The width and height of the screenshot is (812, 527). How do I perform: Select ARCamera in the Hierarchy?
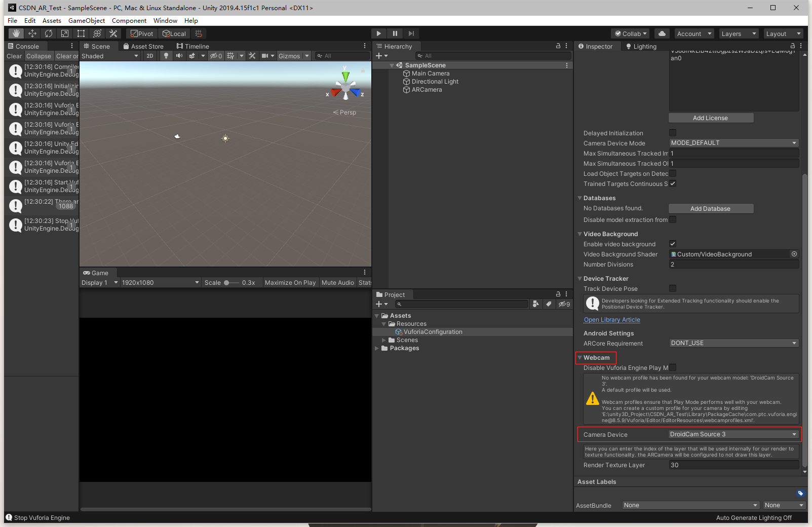point(427,89)
